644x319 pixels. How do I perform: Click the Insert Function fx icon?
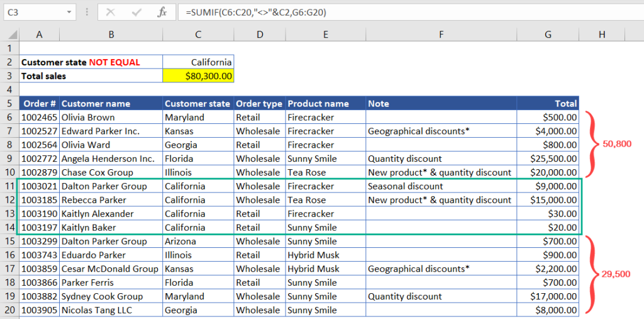click(x=162, y=13)
